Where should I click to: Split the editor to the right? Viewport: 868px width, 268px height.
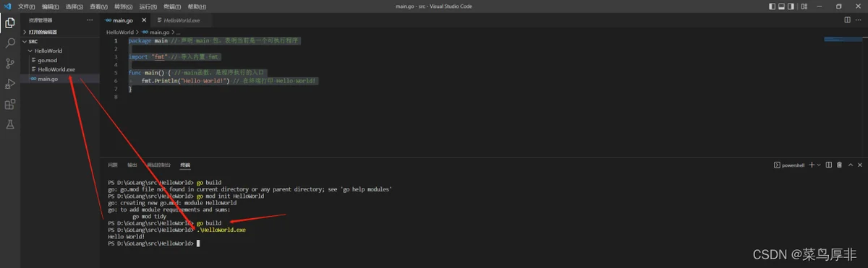848,20
